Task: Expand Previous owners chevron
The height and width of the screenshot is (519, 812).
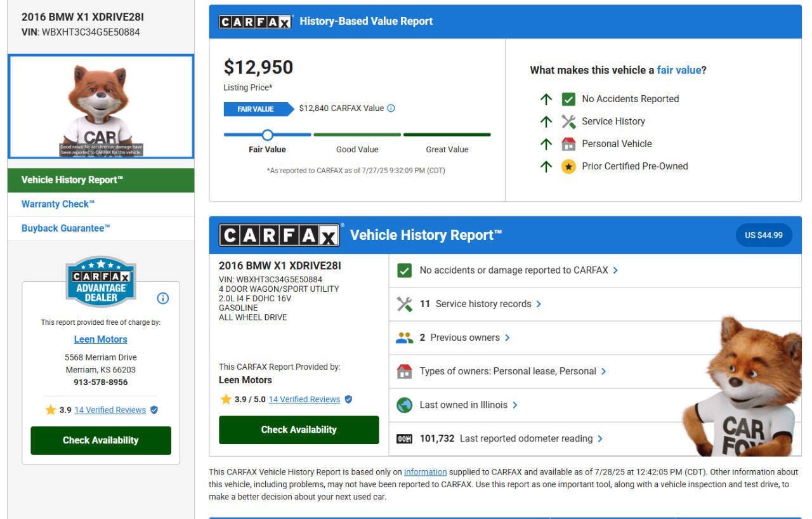Action: coord(507,338)
